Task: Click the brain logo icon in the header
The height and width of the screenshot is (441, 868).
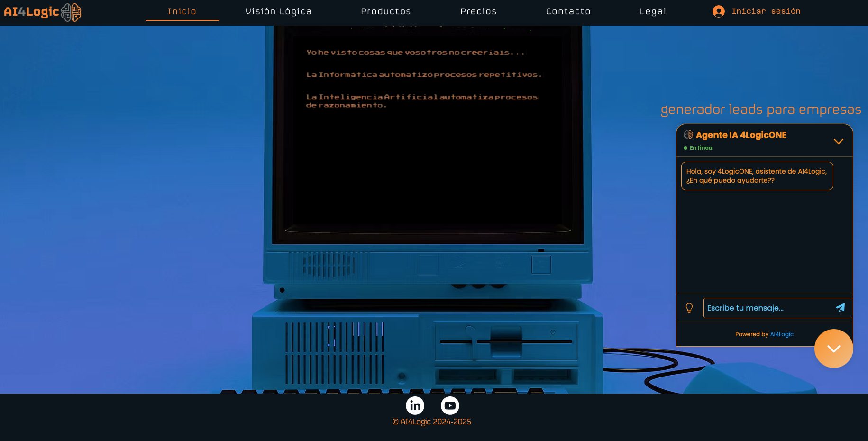Action: point(71,12)
